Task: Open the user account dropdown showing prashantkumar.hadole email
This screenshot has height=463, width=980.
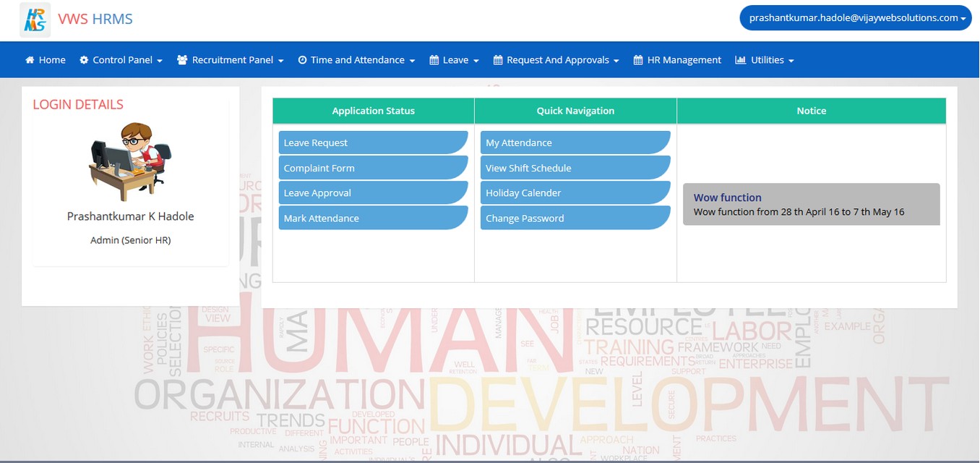Action: pyautogui.click(x=855, y=17)
